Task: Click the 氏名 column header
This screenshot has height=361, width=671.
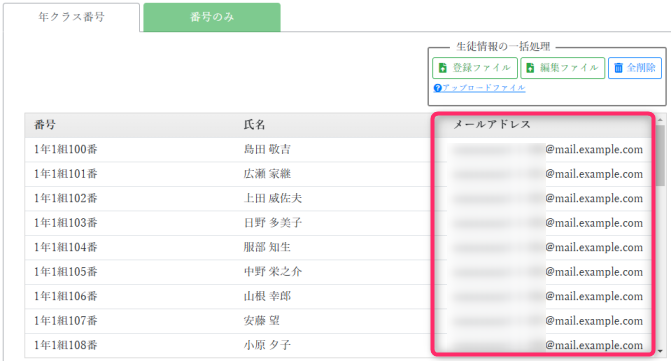Action: [255, 125]
